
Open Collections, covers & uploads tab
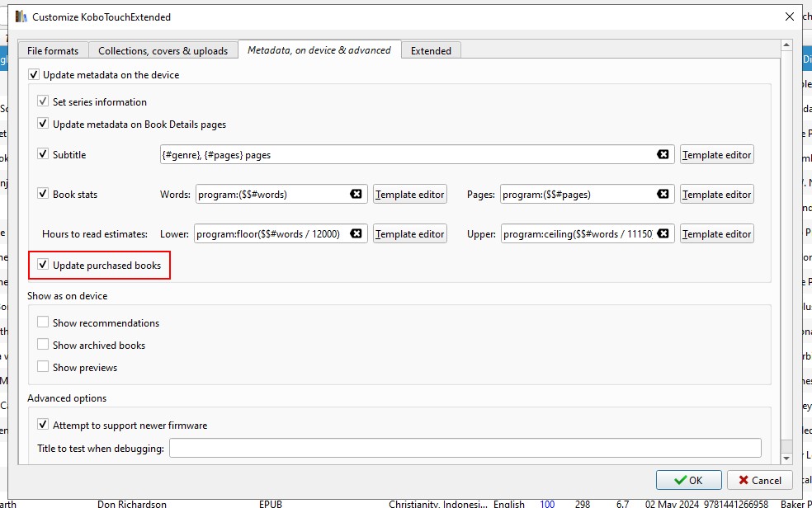[163, 50]
